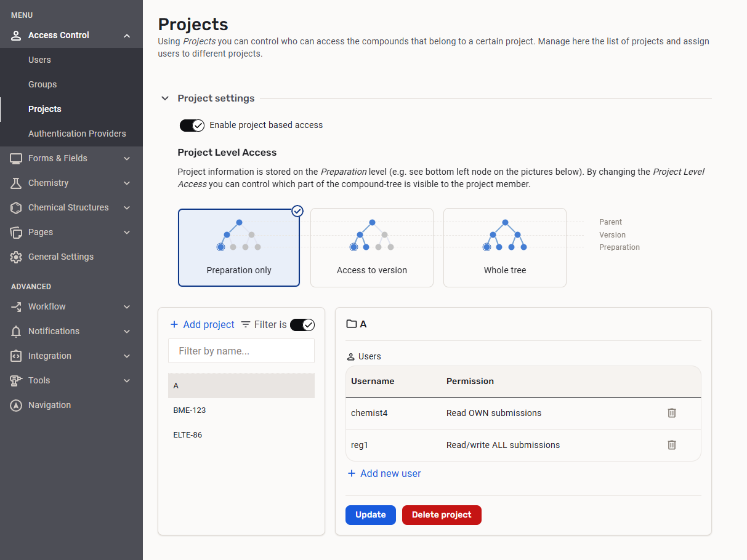Click the Filter by name field
The height and width of the screenshot is (560, 747).
241,351
